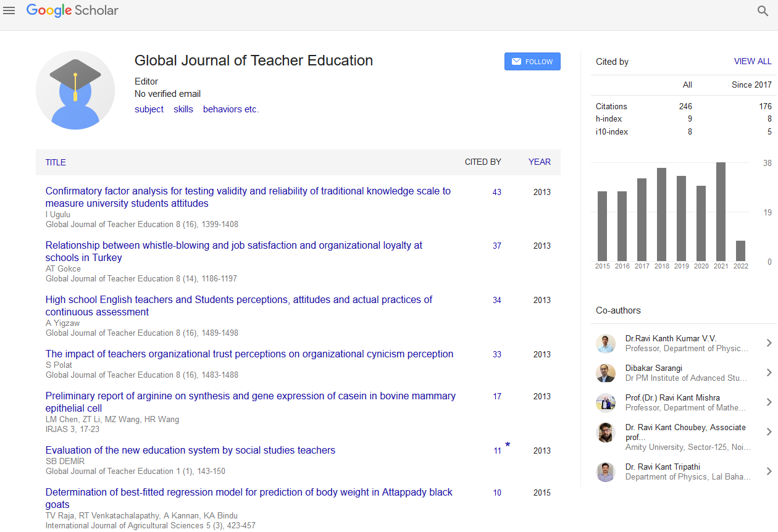Expand chevron next to Ravi Kant Mishra
The height and width of the screenshot is (532, 778).
(769, 402)
